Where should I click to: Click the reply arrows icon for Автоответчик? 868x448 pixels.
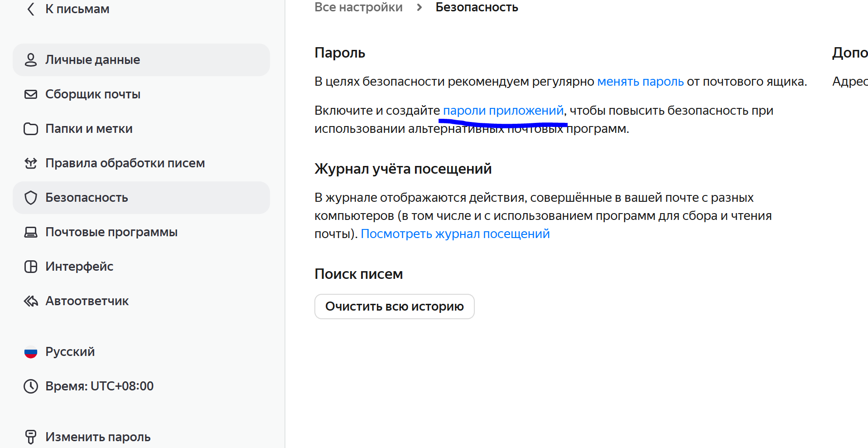tap(30, 301)
